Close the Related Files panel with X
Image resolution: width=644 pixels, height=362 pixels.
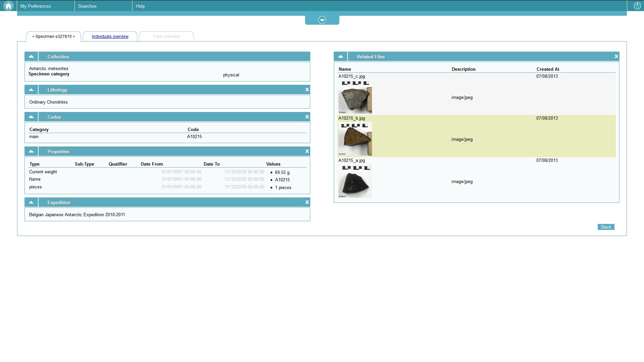[x=616, y=56]
